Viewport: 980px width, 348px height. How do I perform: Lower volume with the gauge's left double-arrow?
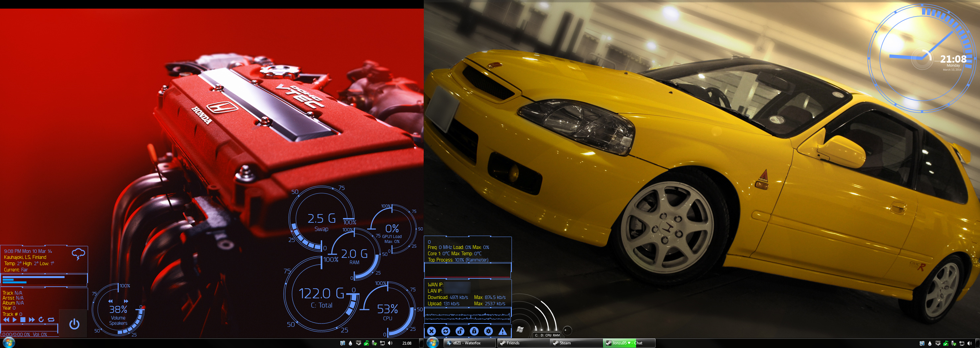(x=110, y=301)
